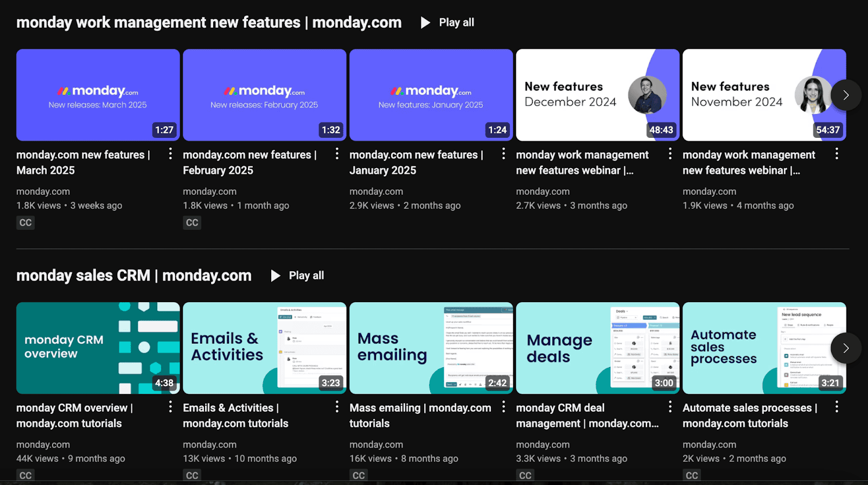Click '2.9K views • 2 months ago' text

click(x=405, y=206)
